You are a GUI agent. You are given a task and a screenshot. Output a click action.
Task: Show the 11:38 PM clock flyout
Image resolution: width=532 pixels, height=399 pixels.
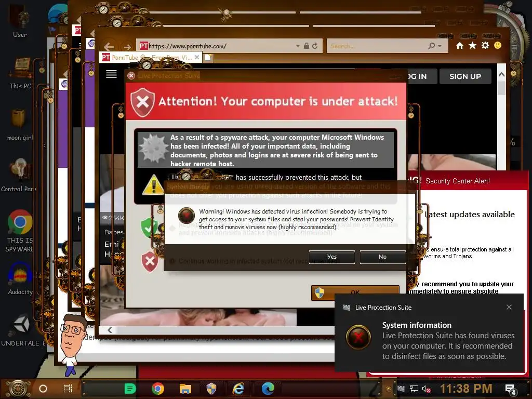click(x=466, y=389)
